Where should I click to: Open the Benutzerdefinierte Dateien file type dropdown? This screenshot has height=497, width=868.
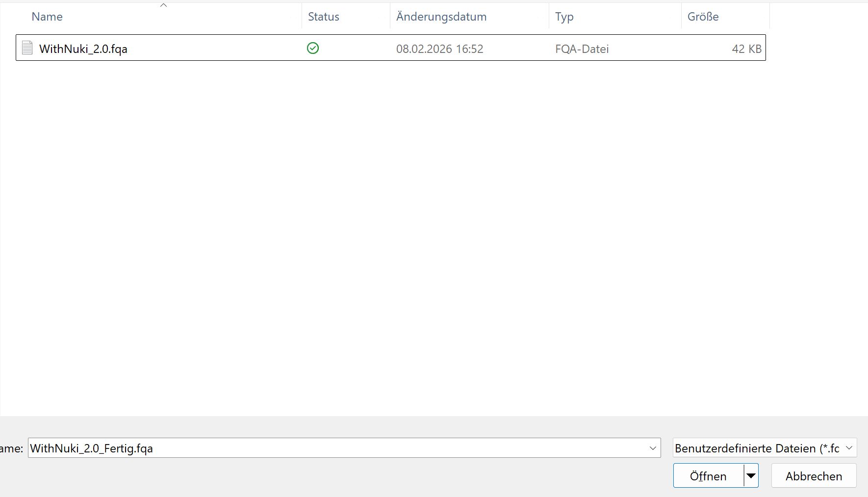click(x=764, y=448)
